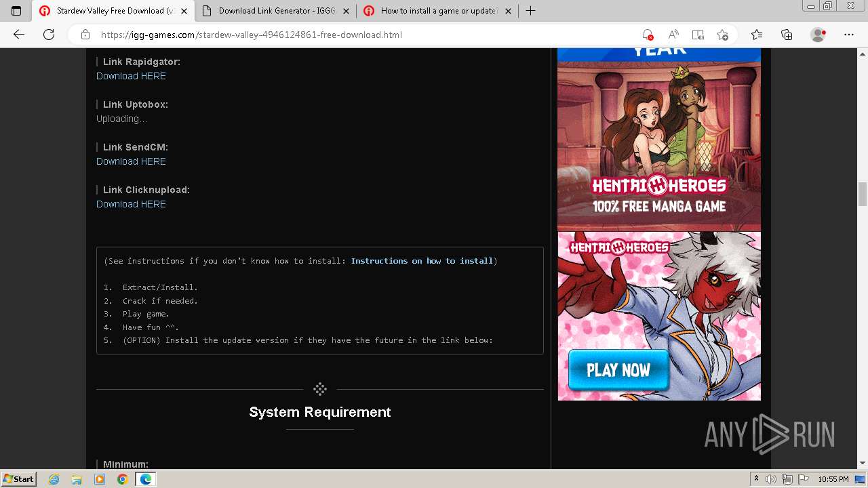Screen dimensions: 868x488
Task: Click Rapidgator Download HERE link
Action: point(131,76)
